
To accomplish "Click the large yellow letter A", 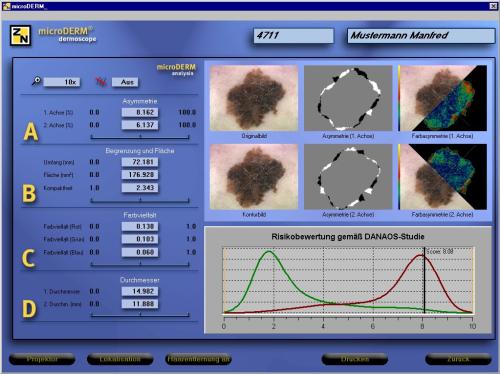I will [31, 132].
